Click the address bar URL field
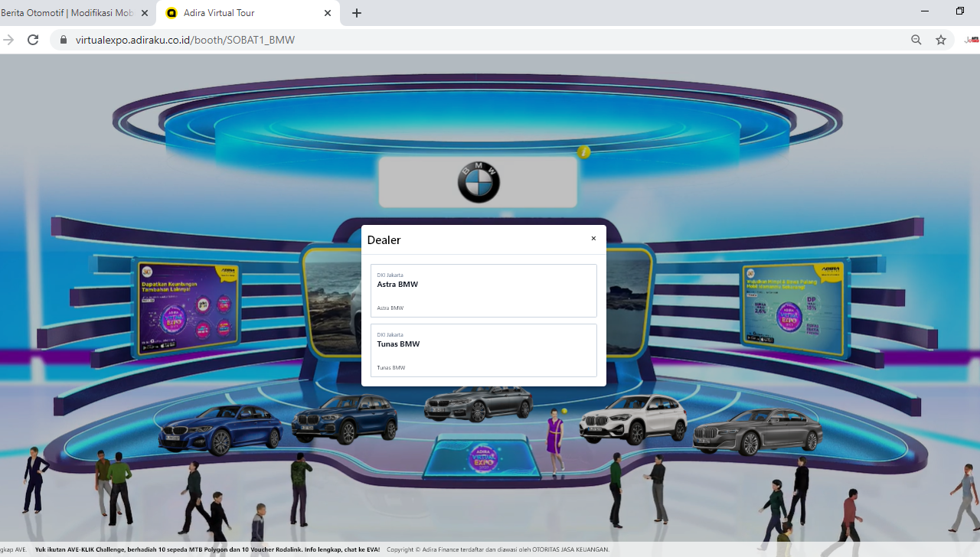Viewport: 980px width, 557px height. (459, 40)
